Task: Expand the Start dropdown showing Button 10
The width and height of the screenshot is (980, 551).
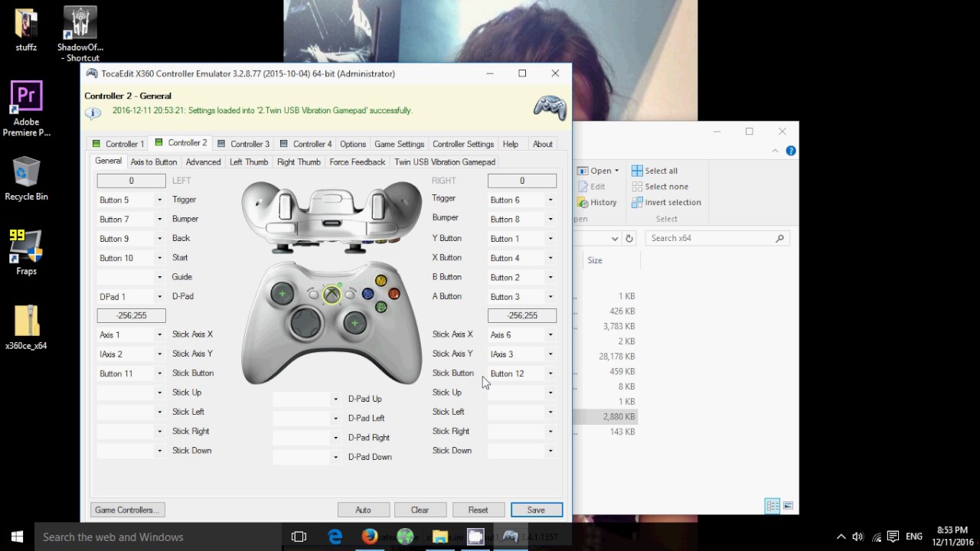Action: (160, 258)
